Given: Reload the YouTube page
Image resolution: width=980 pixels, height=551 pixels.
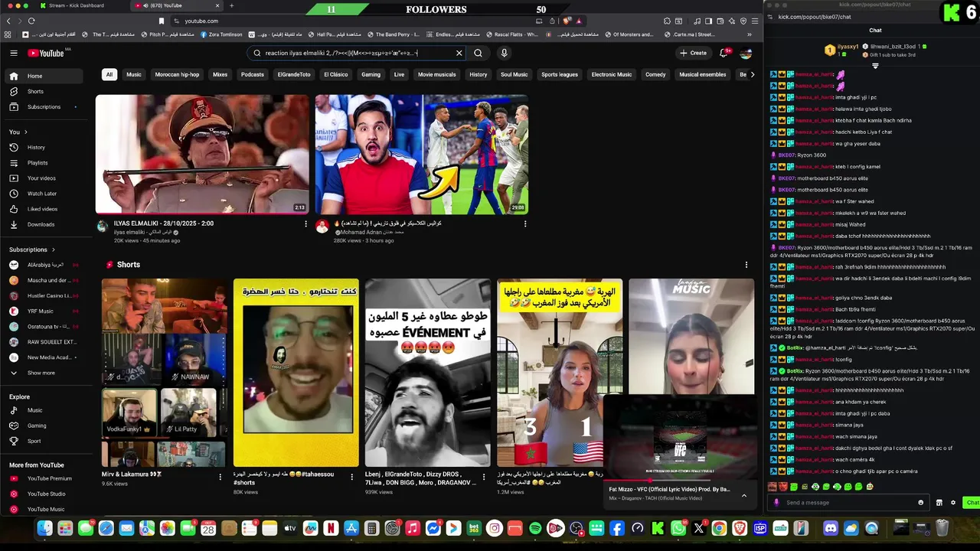Looking at the screenshot, I should tap(31, 21).
